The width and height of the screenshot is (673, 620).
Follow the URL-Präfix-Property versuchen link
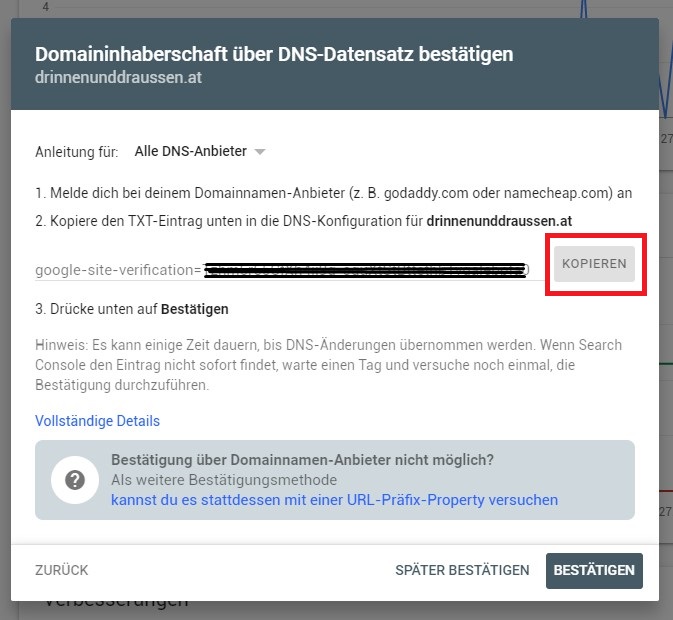[x=334, y=500]
